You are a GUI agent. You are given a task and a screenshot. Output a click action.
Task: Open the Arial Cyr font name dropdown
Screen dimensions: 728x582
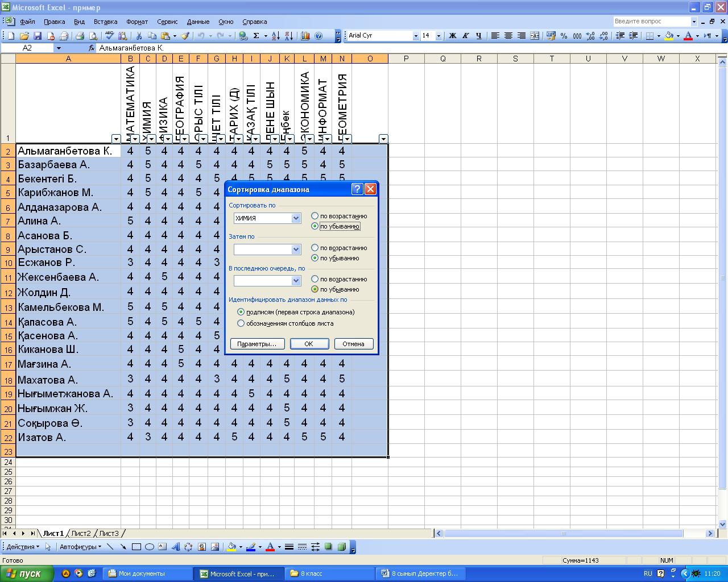[x=416, y=36]
